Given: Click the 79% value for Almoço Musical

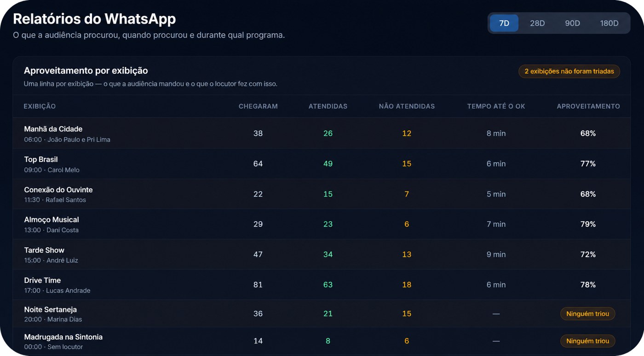Looking at the screenshot, I should (588, 224).
